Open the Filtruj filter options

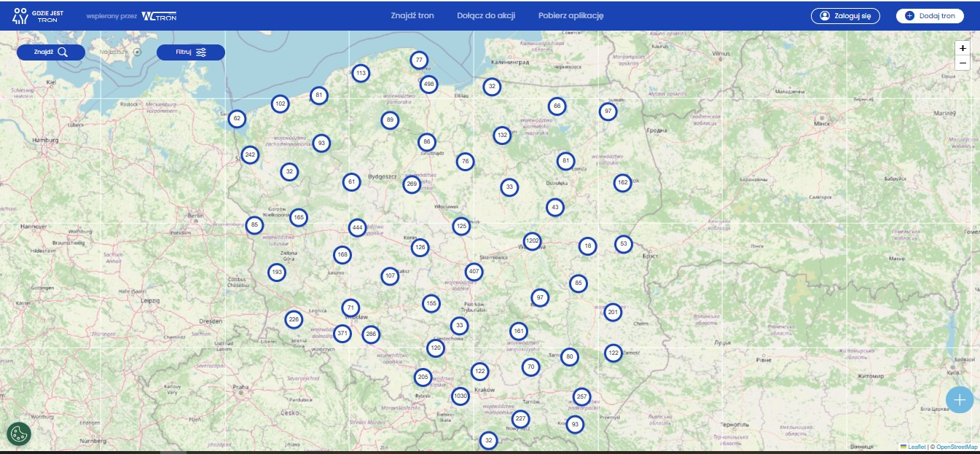click(191, 52)
